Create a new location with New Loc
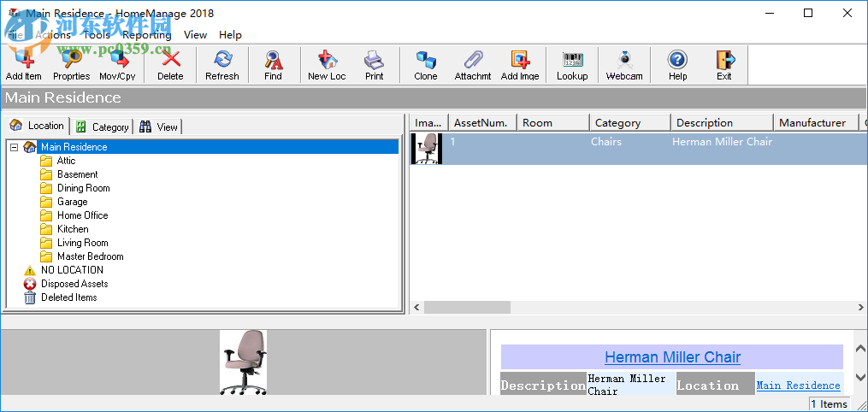868x412 pixels. pos(327,65)
